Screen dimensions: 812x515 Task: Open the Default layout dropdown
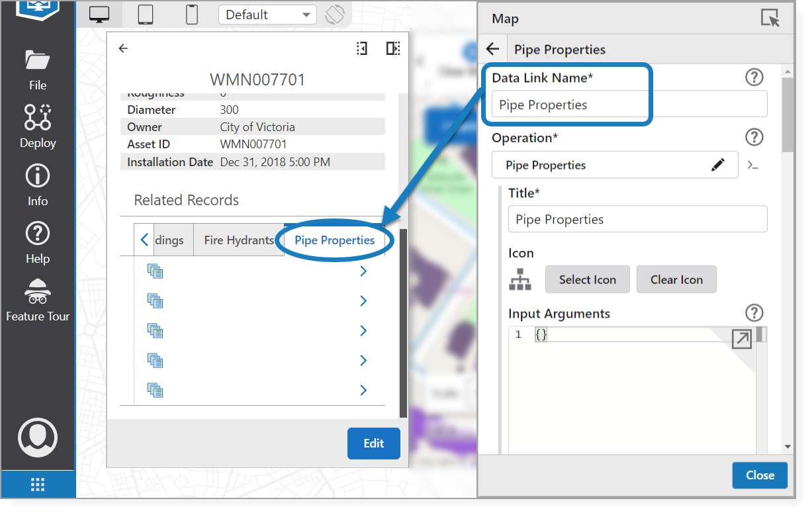click(267, 15)
